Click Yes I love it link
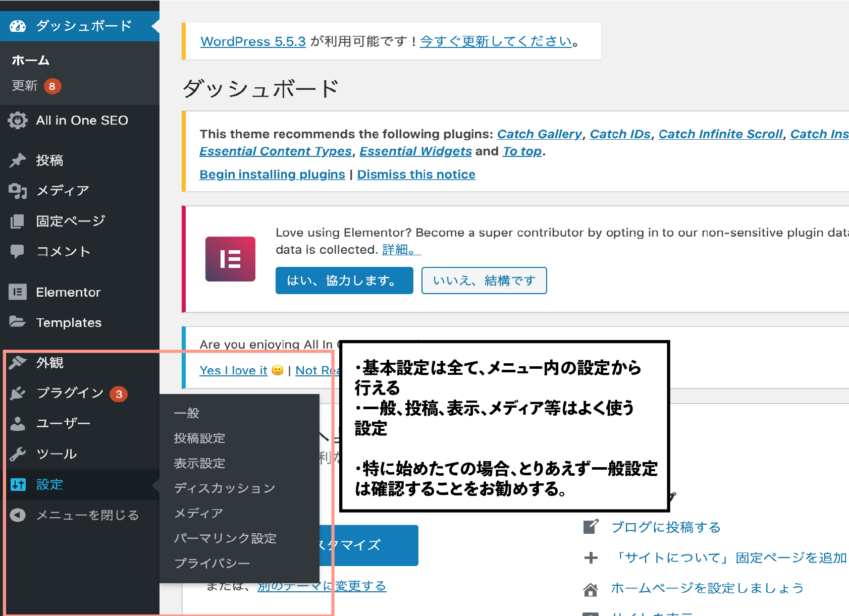Screen dimensions: 849x616 click(233, 370)
